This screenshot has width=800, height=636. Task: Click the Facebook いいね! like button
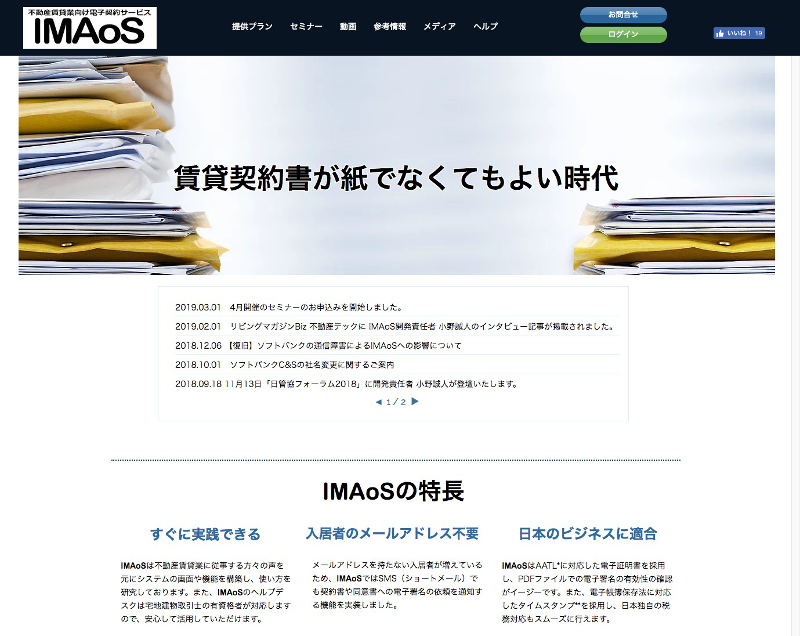coord(739,33)
